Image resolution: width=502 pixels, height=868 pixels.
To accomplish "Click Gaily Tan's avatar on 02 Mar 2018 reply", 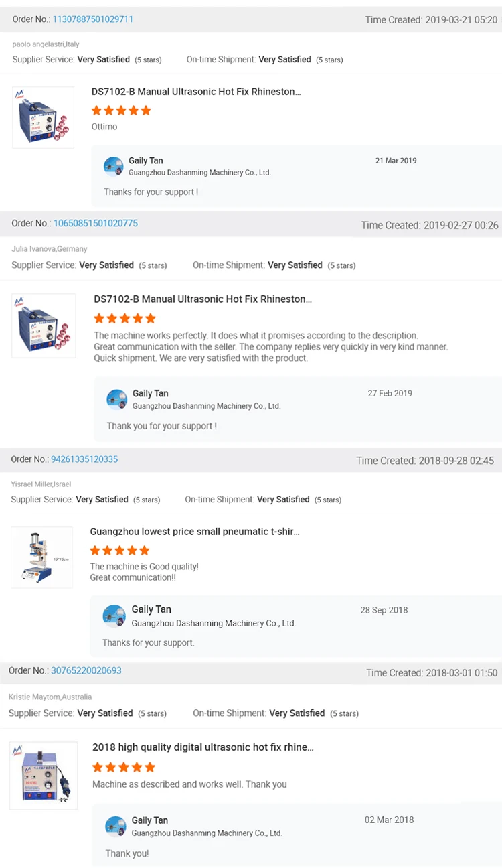I will point(116,826).
